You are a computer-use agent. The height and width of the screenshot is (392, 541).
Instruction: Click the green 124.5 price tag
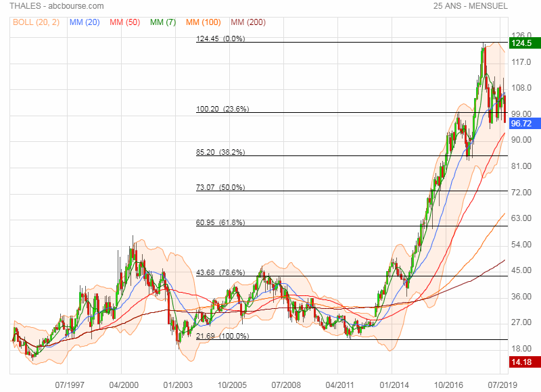coord(524,43)
